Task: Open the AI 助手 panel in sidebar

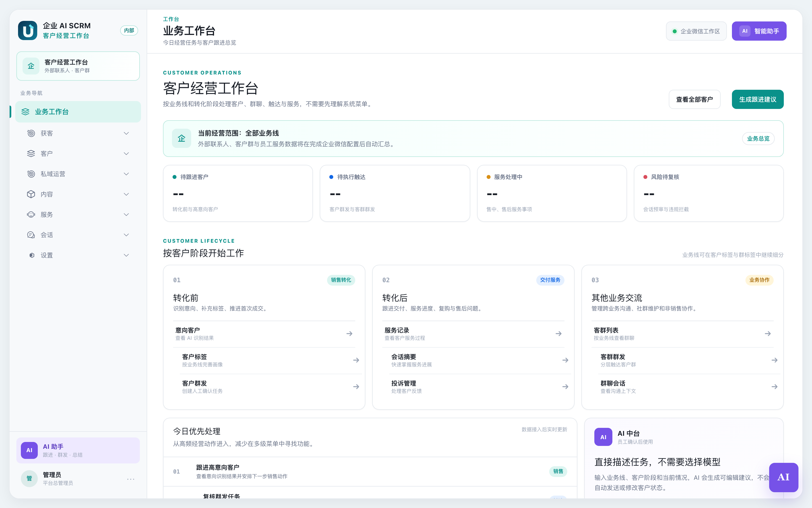Action: click(78, 450)
